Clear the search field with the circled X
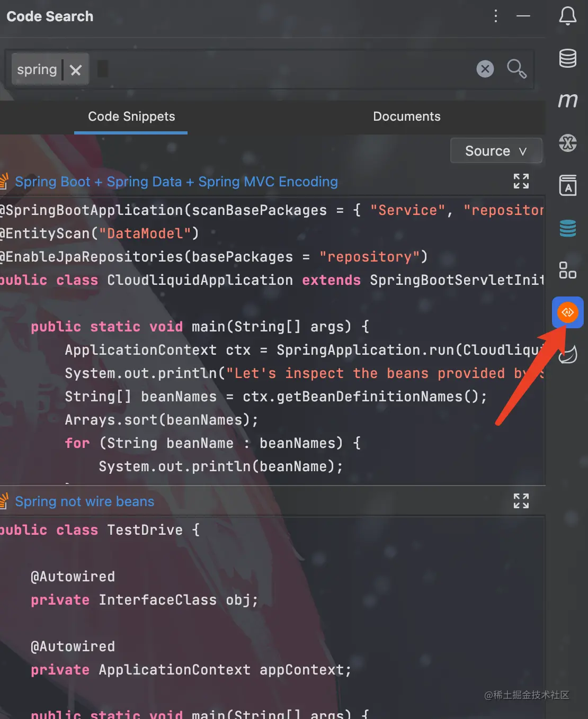This screenshot has height=719, width=588. pyautogui.click(x=485, y=69)
